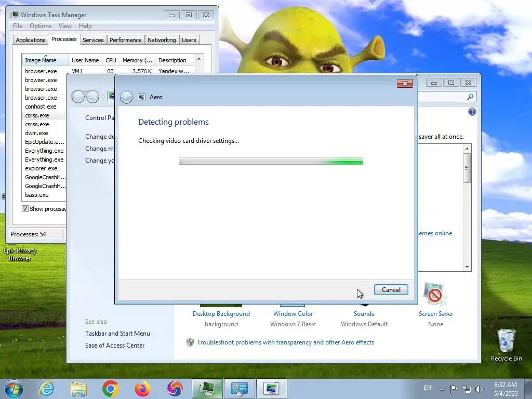This screenshot has height=399, width=532.
Task: Sort processes by Memory column
Action: [137, 60]
